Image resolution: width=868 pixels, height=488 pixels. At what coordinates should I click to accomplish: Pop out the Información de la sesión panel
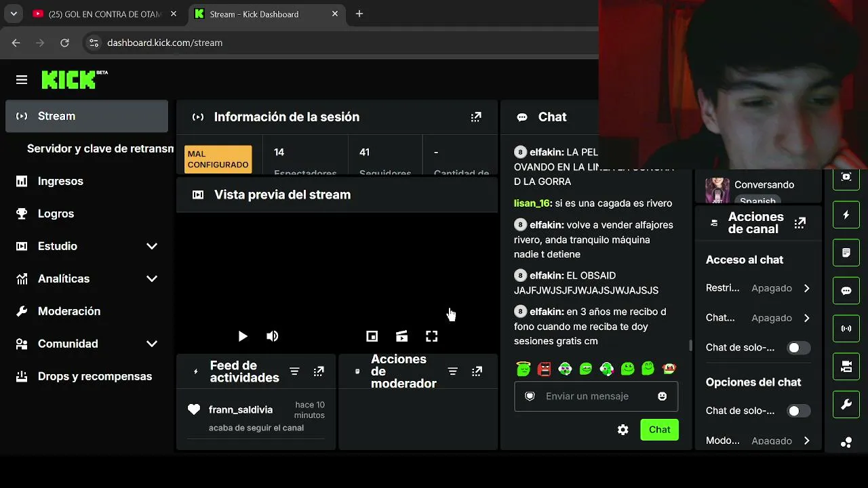pos(476,117)
